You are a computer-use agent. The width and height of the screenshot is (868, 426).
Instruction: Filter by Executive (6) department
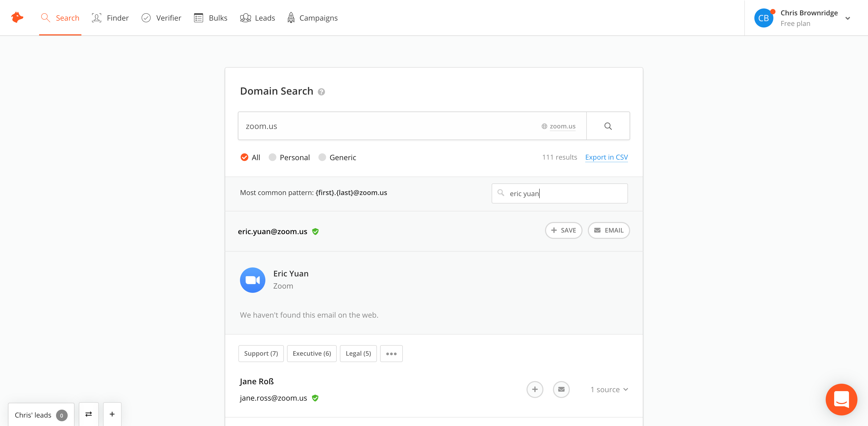312,354
